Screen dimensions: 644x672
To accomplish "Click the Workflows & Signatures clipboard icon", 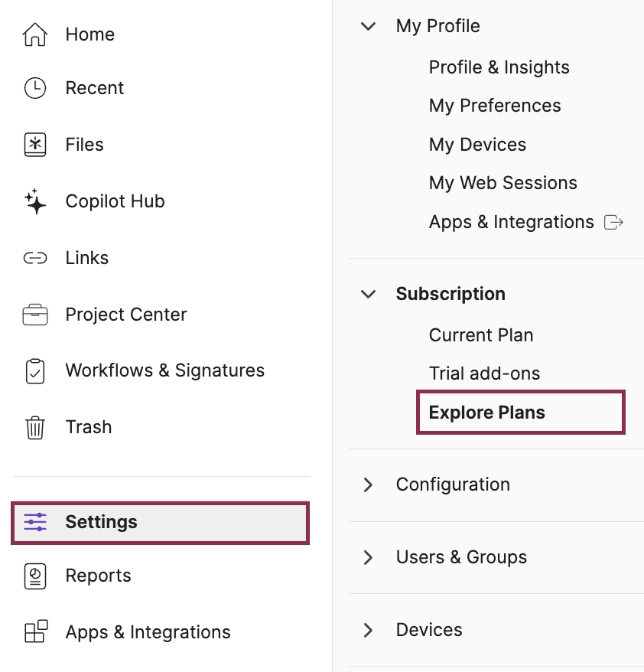I will (35, 371).
